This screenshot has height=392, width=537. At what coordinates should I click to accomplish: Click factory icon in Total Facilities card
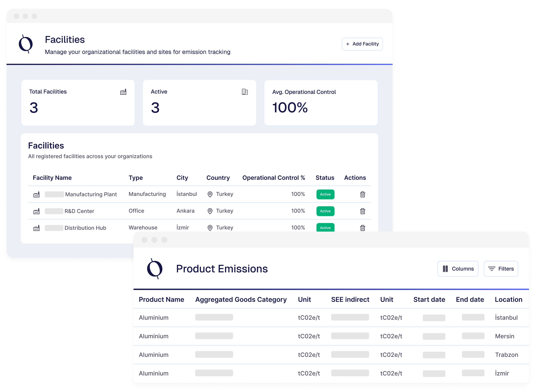click(x=123, y=92)
